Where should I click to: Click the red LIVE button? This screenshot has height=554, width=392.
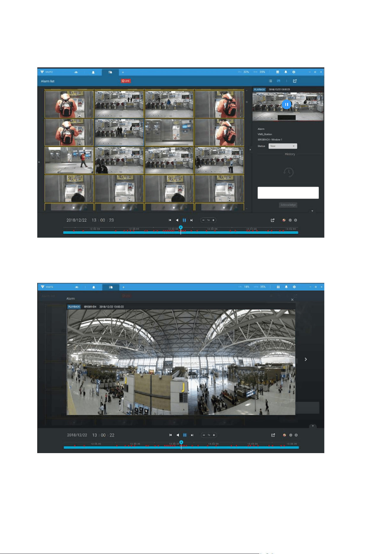[126, 81]
